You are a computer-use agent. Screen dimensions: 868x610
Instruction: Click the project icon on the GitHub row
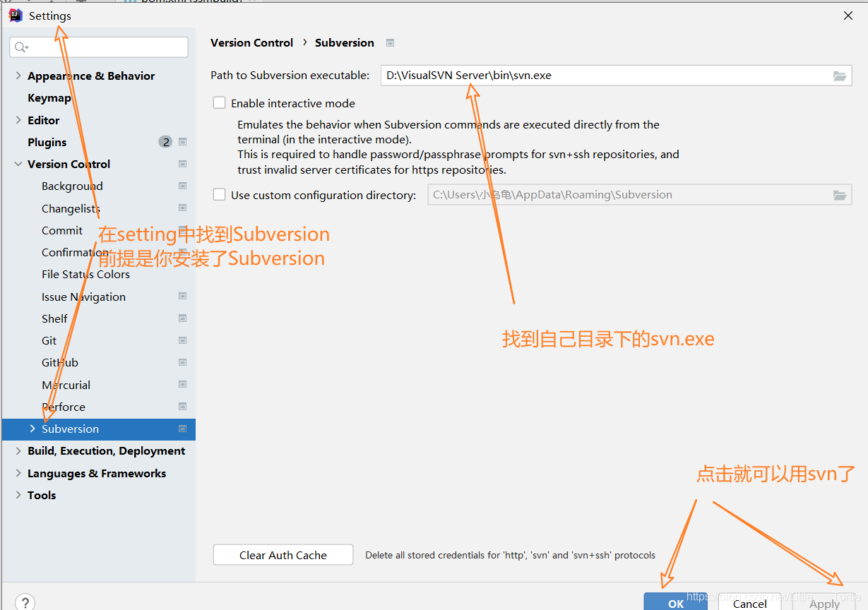tap(183, 362)
